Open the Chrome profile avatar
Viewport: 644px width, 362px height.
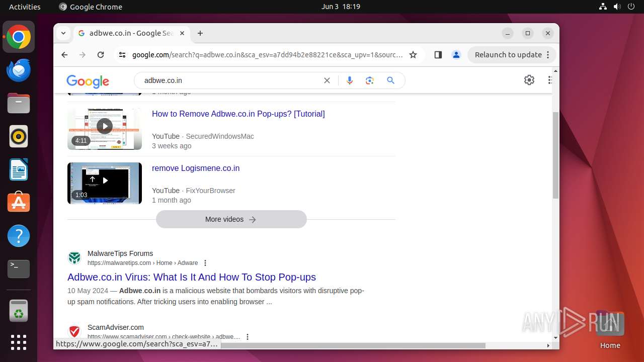(x=456, y=55)
